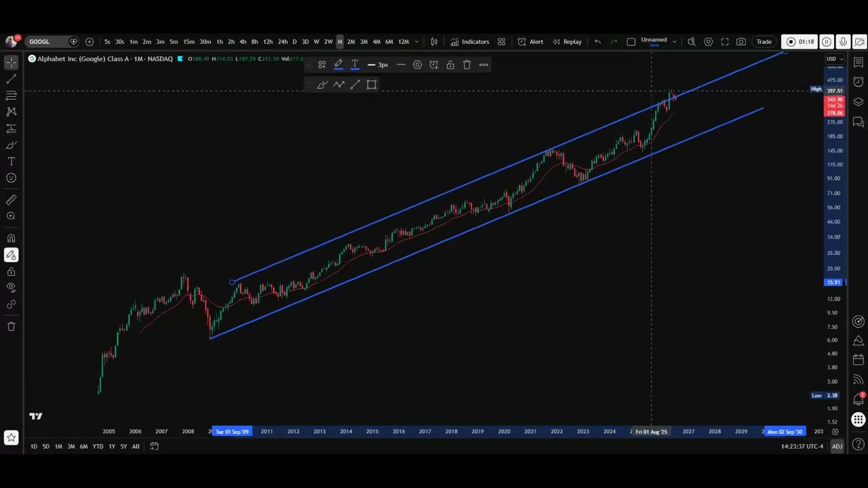The width and height of the screenshot is (868, 488).
Task: Toggle the ADJ adjusted data button
Action: (837, 446)
